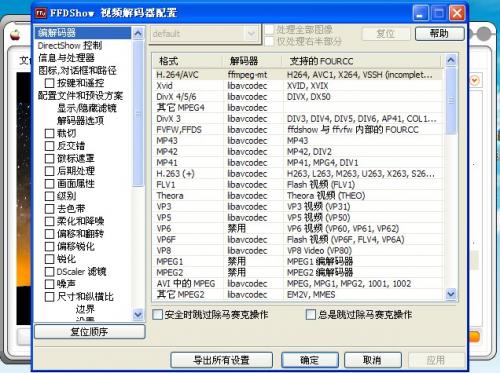Image resolution: width=500 pixels, height=373 pixels.
Task: Select the VP6F format row
Action: (298, 239)
